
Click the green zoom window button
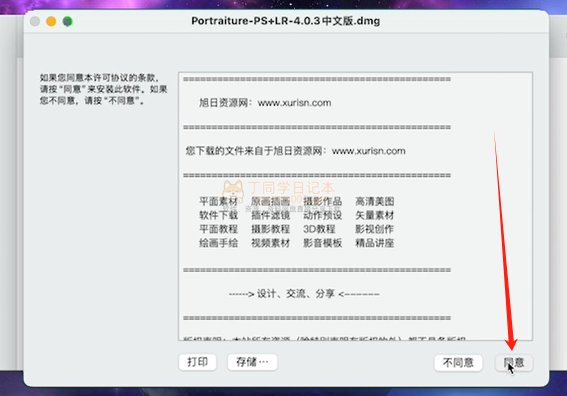(68, 21)
